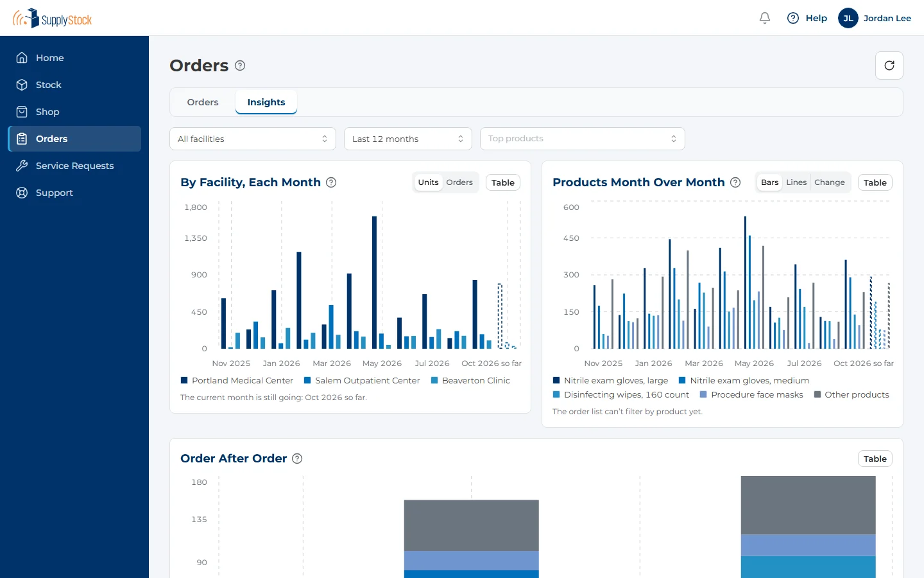Image resolution: width=924 pixels, height=578 pixels.
Task: Open the JL user avatar
Action: 848,18
